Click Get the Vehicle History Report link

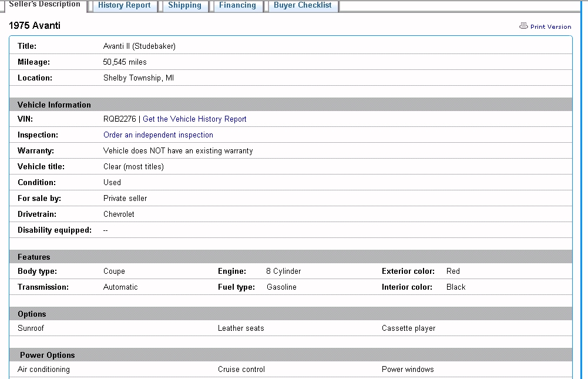click(194, 119)
